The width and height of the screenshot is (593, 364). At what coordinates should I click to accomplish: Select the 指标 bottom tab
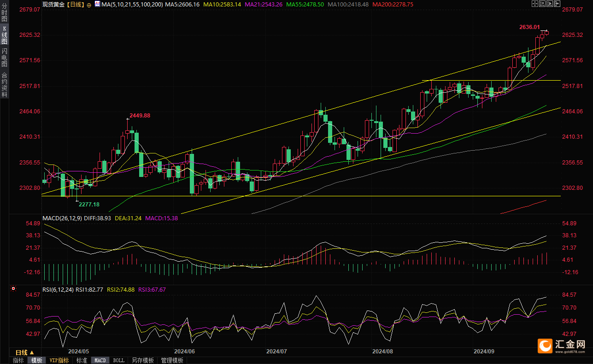pos(18,360)
